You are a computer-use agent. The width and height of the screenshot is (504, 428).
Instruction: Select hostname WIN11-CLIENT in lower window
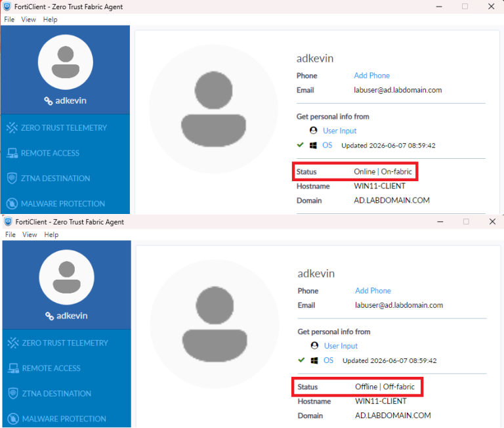(381, 401)
